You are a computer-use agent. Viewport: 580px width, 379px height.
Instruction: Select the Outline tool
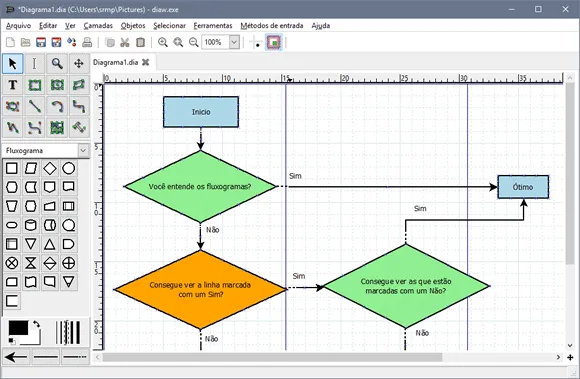tap(79, 128)
